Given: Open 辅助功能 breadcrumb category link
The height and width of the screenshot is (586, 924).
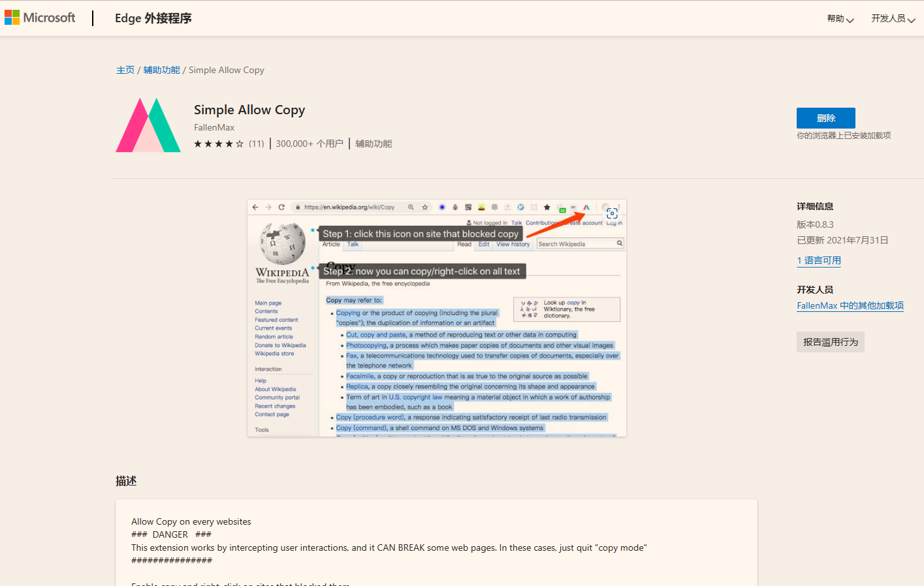Looking at the screenshot, I should (161, 70).
